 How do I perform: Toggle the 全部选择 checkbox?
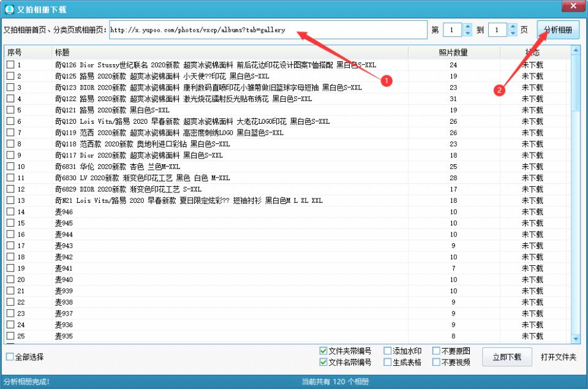10,357
